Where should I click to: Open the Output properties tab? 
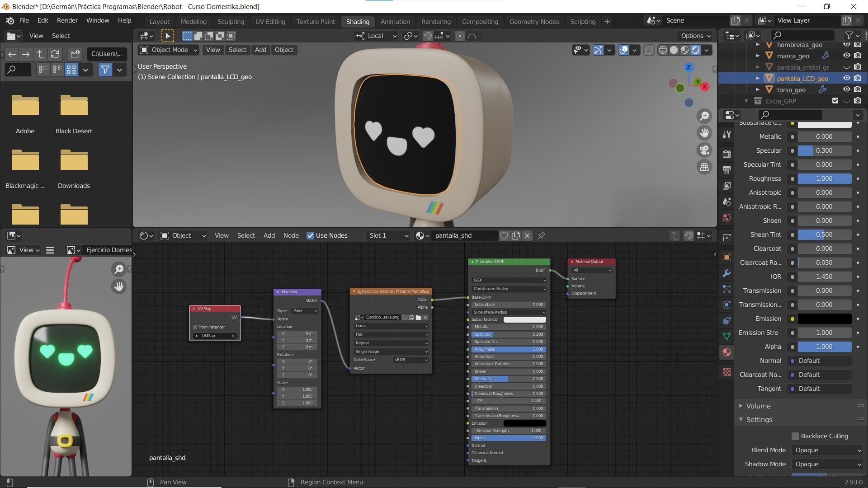click(726, 170)
